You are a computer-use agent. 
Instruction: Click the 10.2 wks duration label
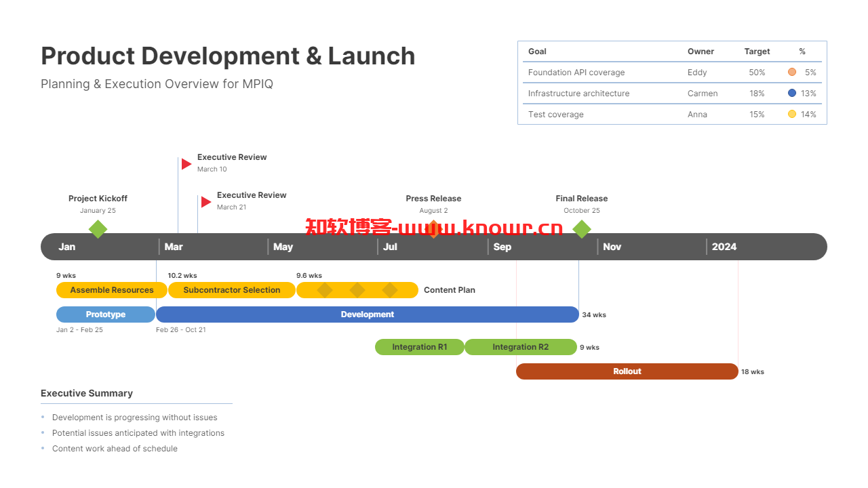tap(182, 276)
